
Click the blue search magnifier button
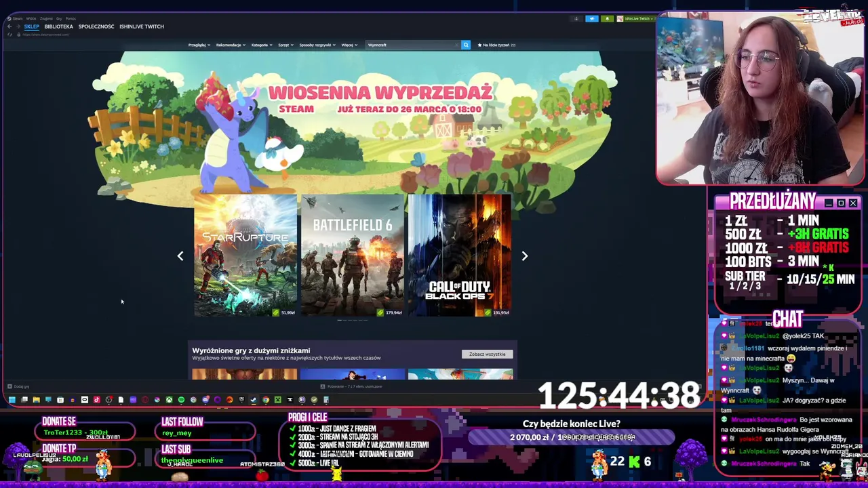(466, 45)
